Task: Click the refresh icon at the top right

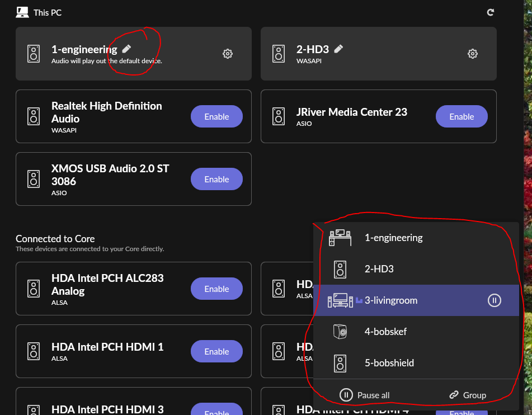Action: 490,12
